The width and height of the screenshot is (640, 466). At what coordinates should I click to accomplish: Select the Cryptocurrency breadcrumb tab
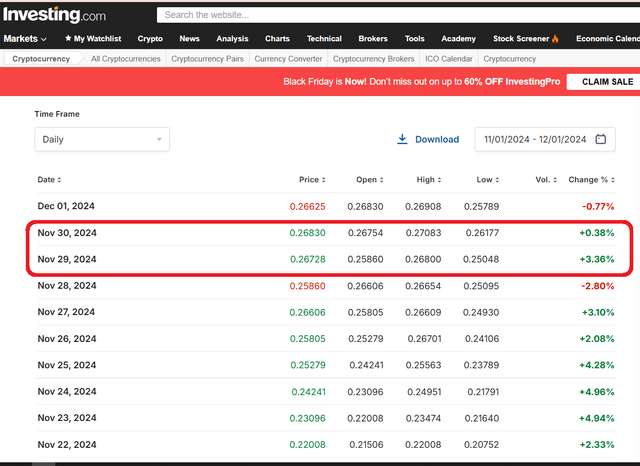(41, 59)
